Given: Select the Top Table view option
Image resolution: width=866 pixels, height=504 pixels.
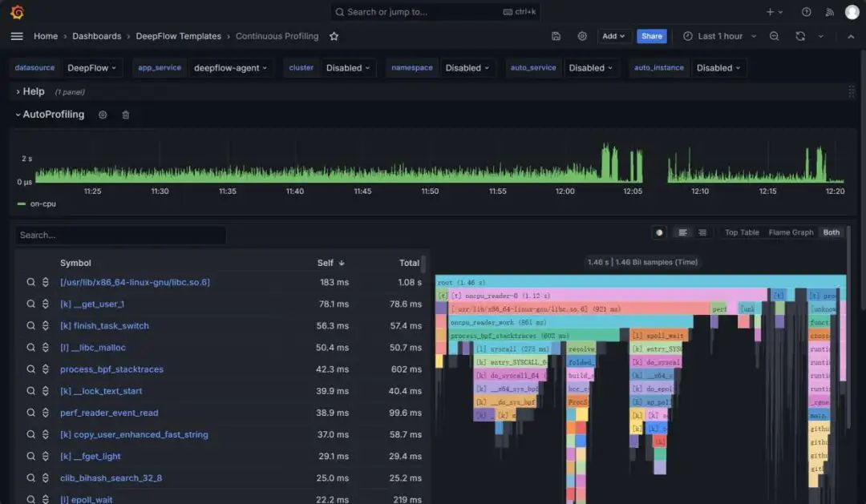Looking at the screenshot, I should click(742, 232).
